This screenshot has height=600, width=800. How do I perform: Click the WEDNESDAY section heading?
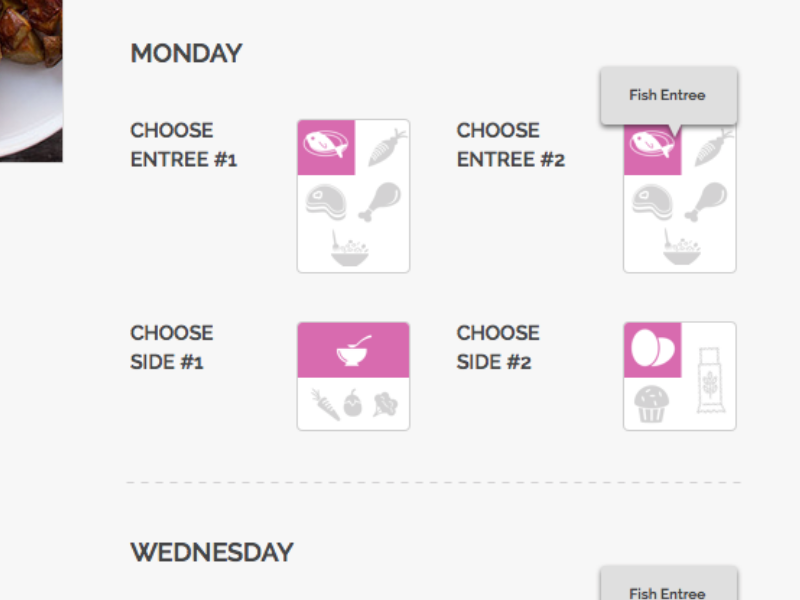click(x=211, y=551)
